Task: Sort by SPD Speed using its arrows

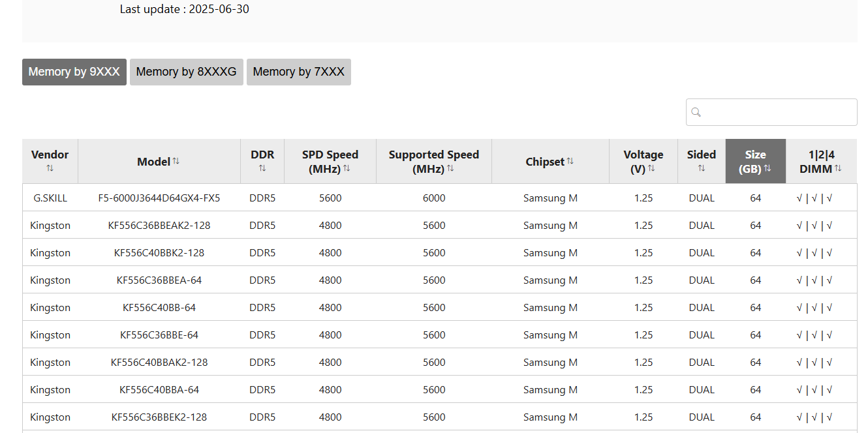Action: [x=347, y=168]
